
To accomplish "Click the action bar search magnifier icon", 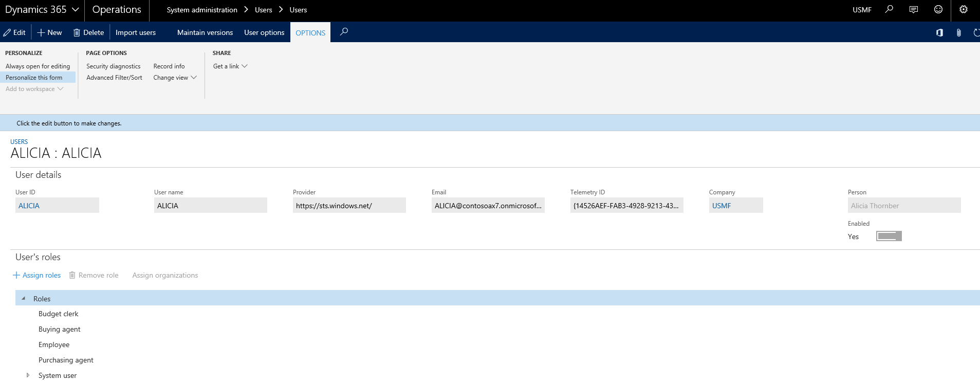I will [344, 32].
